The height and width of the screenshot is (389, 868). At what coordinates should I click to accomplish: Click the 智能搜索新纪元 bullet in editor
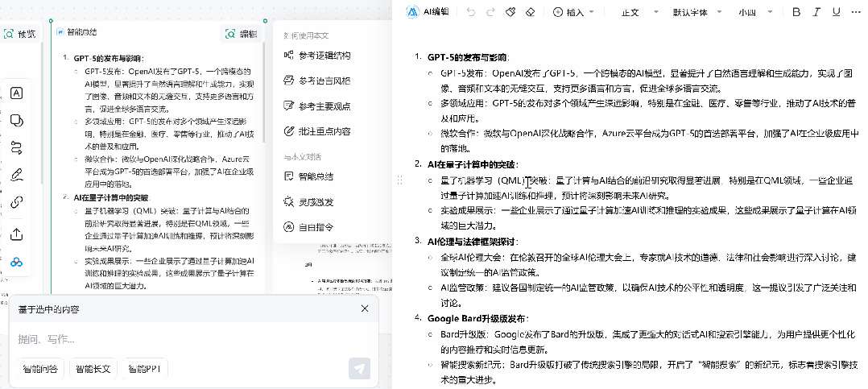[x=649, y=372]
